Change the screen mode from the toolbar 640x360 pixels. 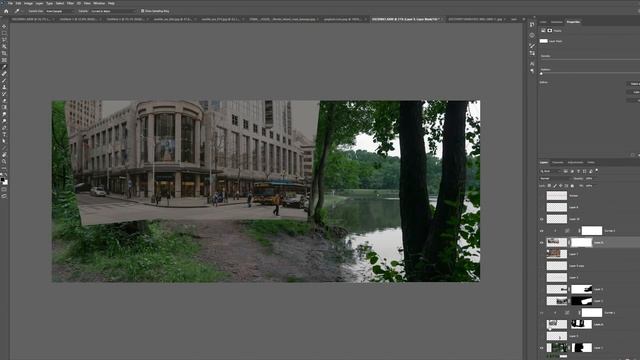[4, 196]
